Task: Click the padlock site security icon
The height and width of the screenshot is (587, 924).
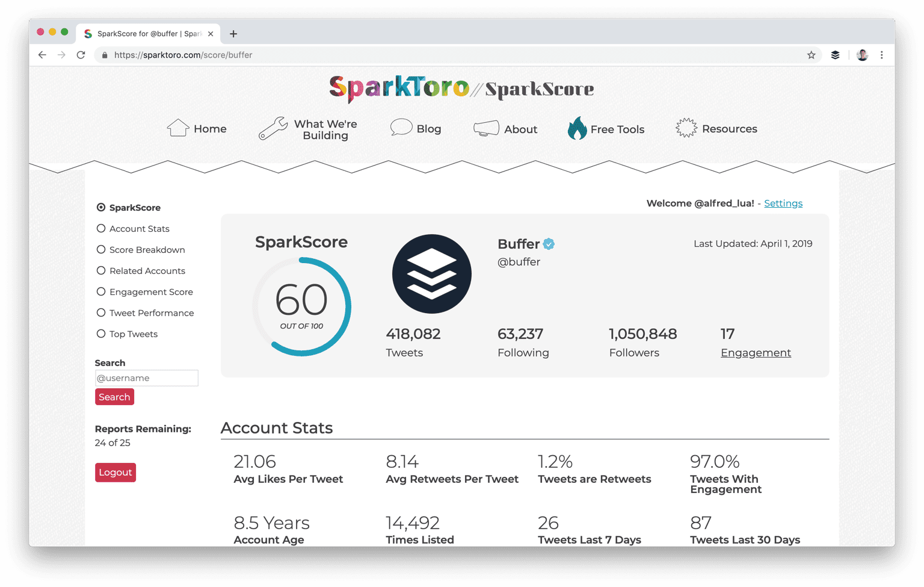Action: tap(105, 55)
